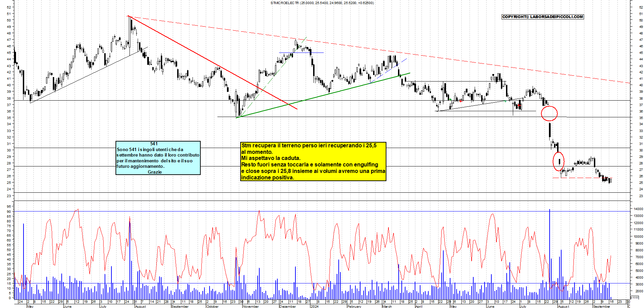Image resolution: width=644 pixels, height=308 pixels.
Task: Click the 'November' label on the time axis
Action: 251,306
